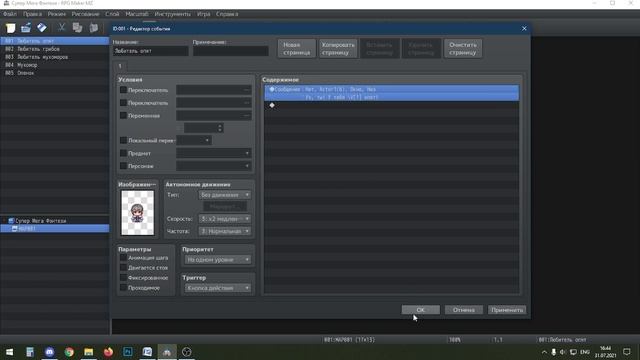
Task: Enable the Предмет condition checkbox
Action: pos(123,153)
